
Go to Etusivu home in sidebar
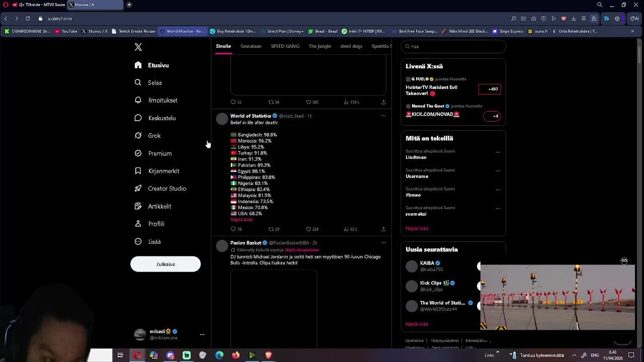point(151,65)
